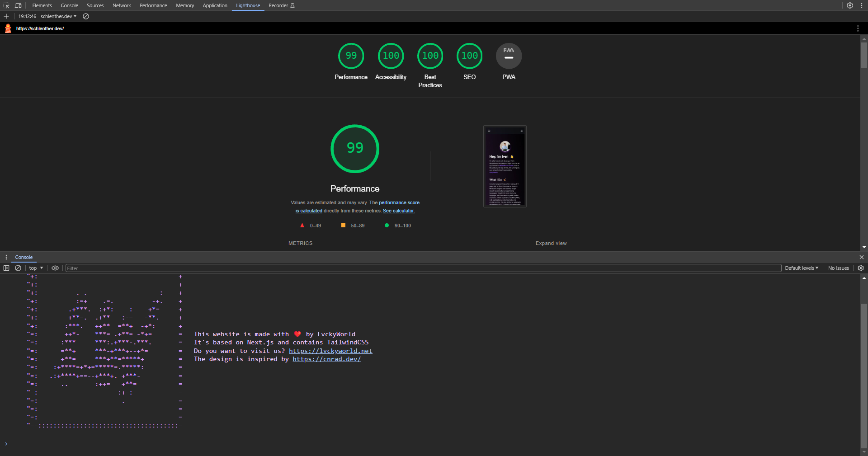Switch to the Network tab

(122, 5)
